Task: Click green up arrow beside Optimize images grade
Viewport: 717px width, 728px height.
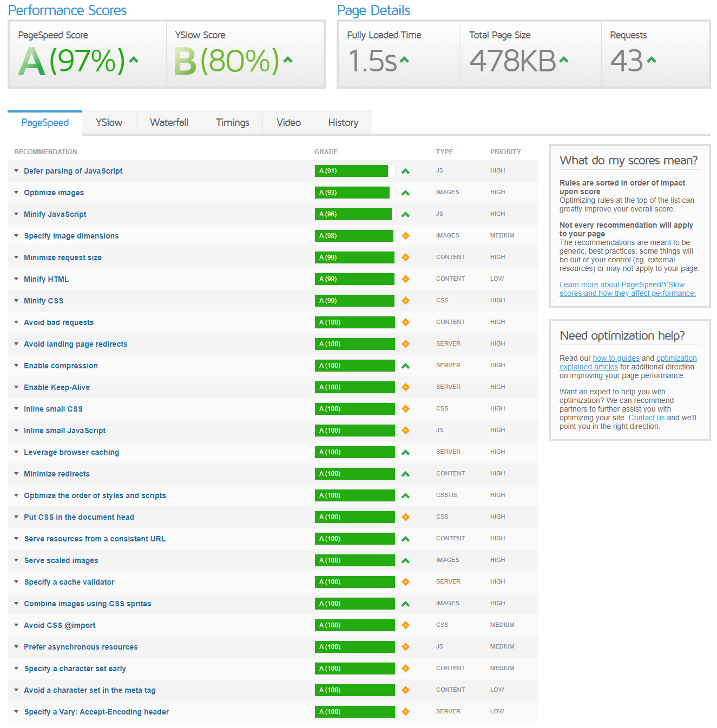Action: (x=405, y=193)
